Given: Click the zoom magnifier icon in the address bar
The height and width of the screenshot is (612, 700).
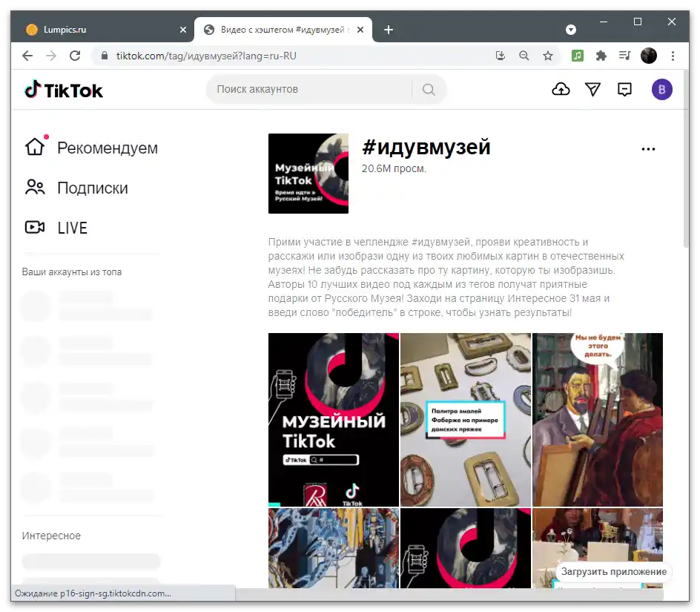Looking at the screenshot, I should (x=524, y=56).
